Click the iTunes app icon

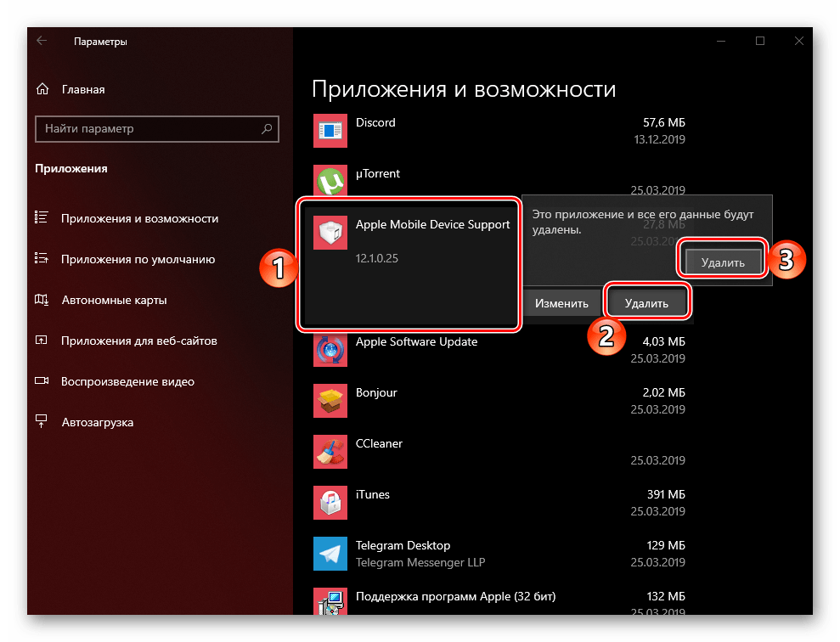329,503
